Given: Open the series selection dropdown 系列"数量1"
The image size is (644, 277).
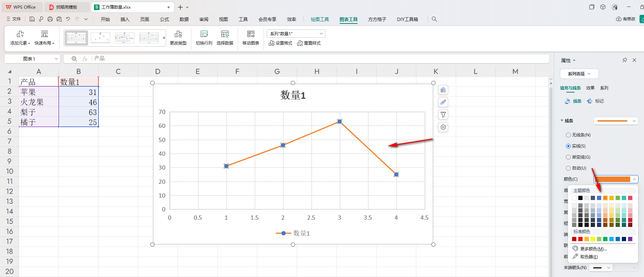Looking at the screenshot, I should [296, 34].
